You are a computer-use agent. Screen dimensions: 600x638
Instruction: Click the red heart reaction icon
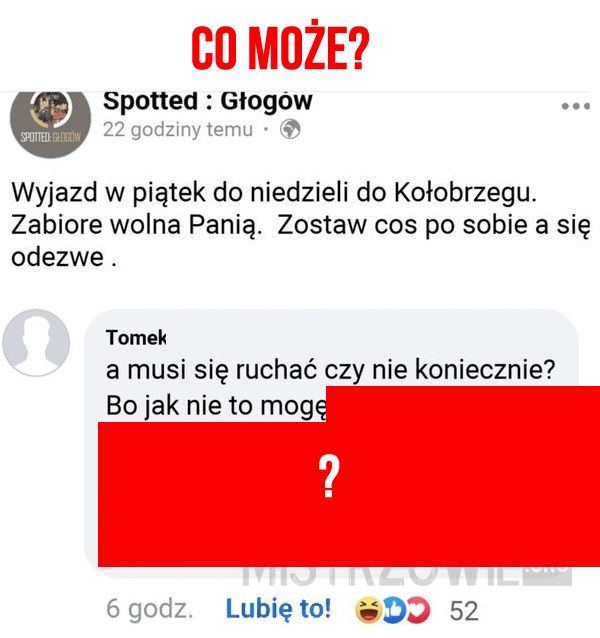point(418,611)
